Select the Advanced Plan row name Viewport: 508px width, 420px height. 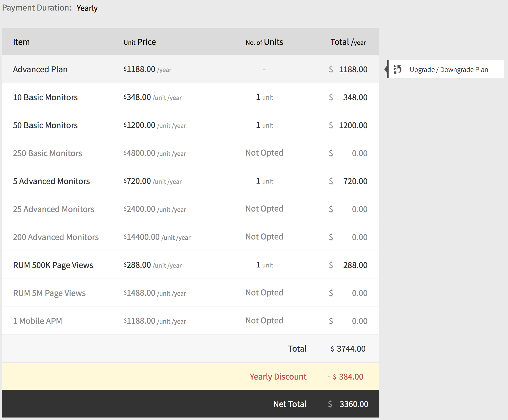[x=40, y=69]
